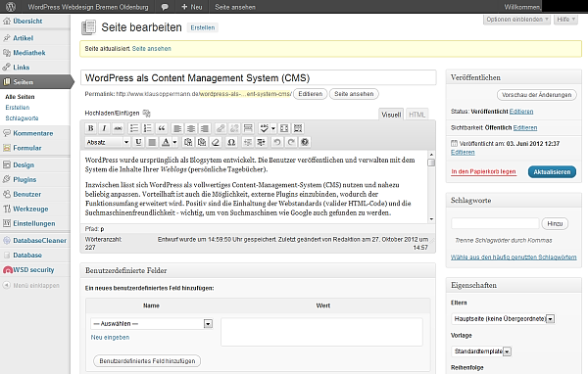Click Vorschau der Änderungen button
Image resolution: width=588 pixels, height=374 pixels.
pos(537,95)
